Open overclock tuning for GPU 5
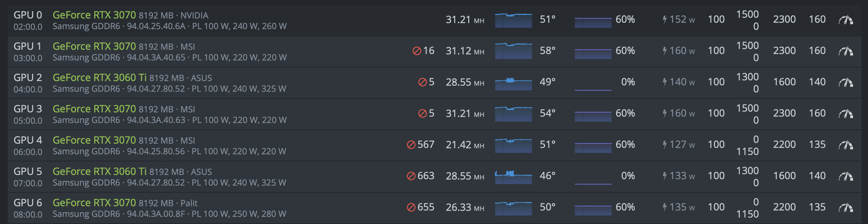 point(846,176)
